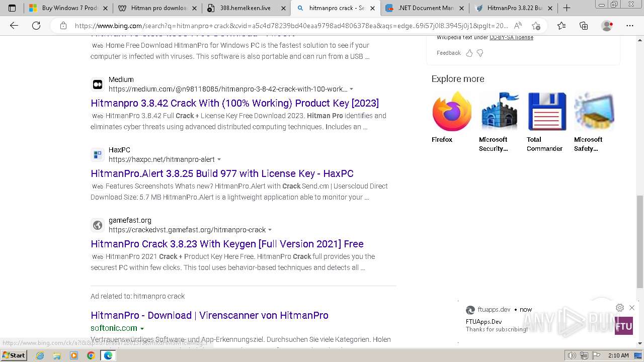Screen dimensions: 644x362
Task: Click the Medium site favicon
Action: pyautogui.click(x=98, y=84)
